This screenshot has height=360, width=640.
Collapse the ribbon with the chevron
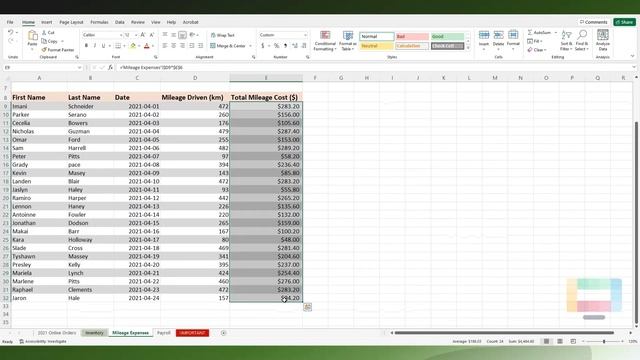pyautogui.click(x=632, y=56)
